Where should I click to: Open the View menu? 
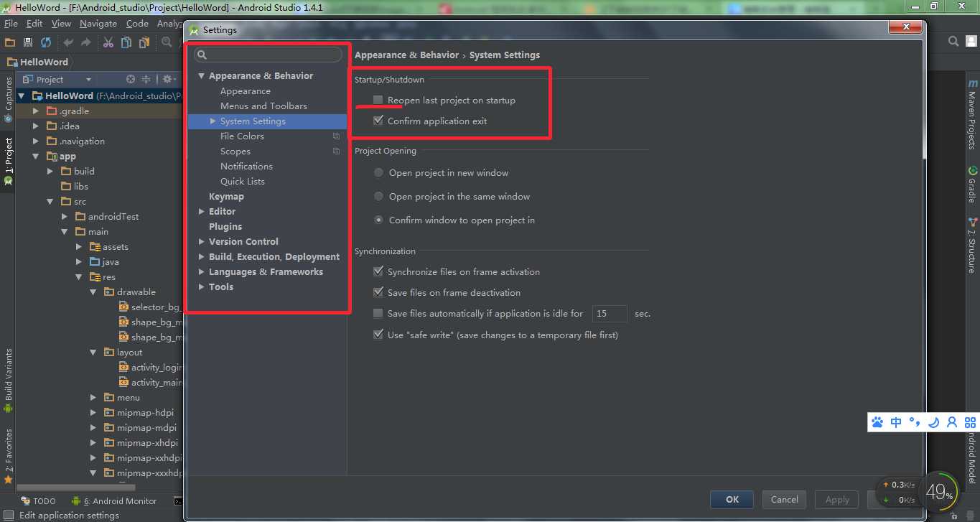tap(62, 24)
